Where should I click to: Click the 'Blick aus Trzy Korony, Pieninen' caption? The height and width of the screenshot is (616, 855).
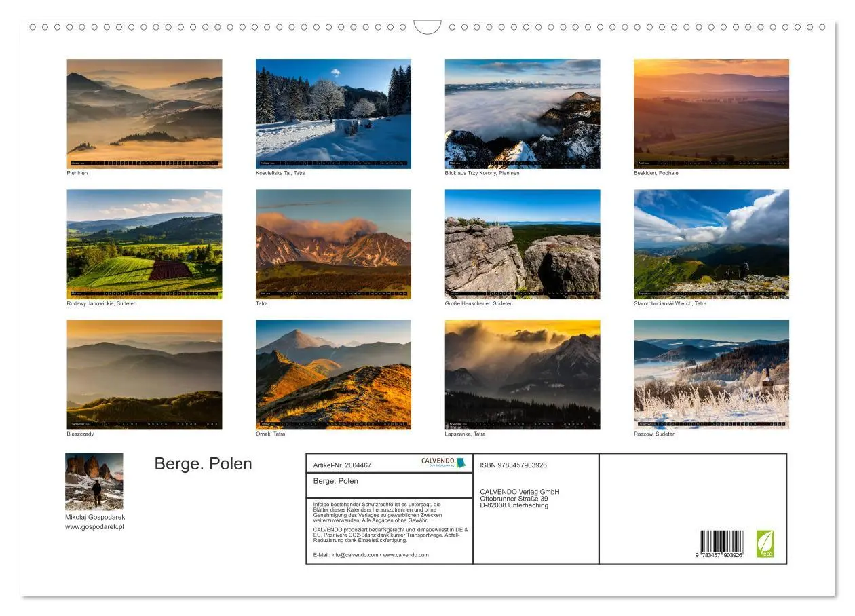(482, 173)
